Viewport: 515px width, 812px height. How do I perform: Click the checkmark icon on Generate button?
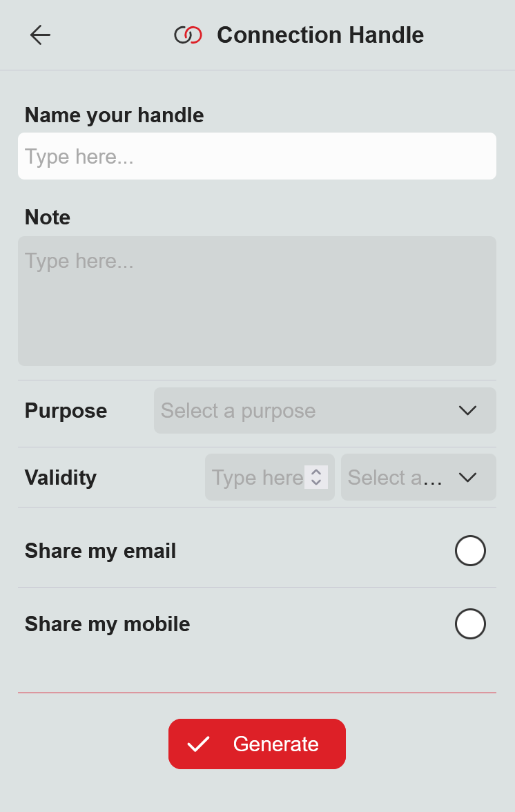[198, 744]
